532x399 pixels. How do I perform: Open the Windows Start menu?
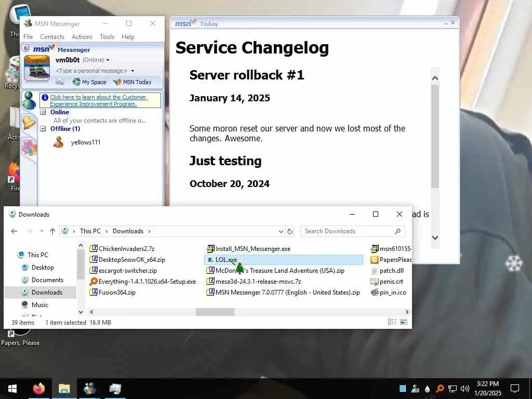pos(12,389)
